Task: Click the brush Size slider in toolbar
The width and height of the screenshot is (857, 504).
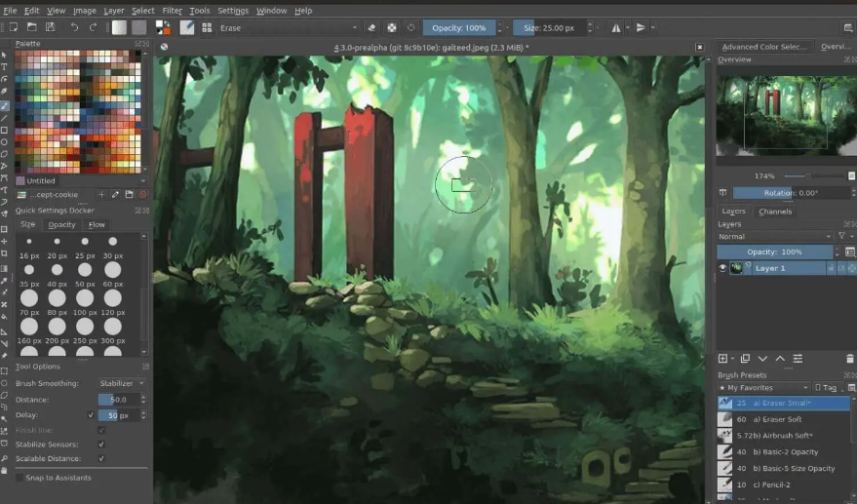Action: (550, 27)
